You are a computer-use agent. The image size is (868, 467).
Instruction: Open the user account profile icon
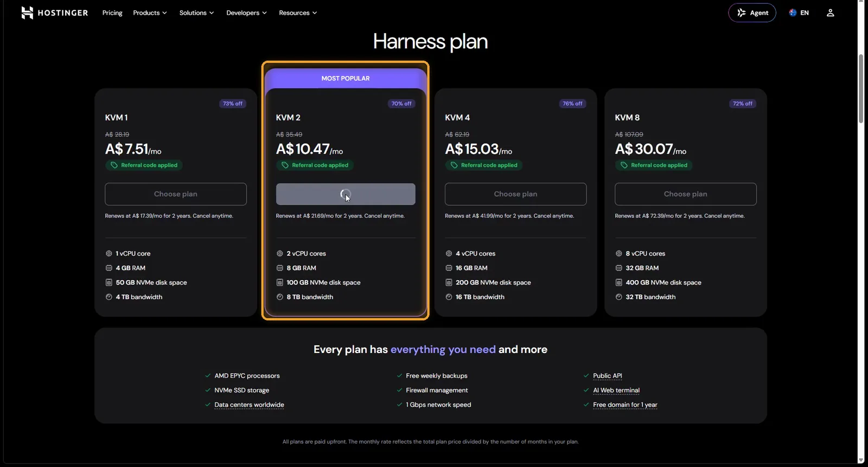pyautogui.click(x=830, y=12)
